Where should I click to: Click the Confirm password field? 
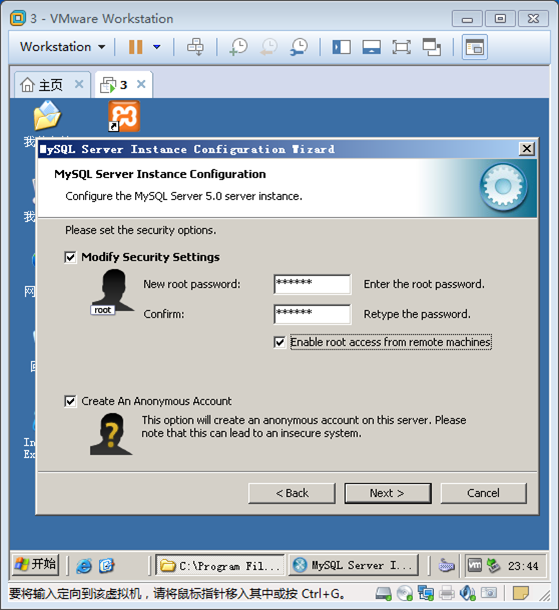point(312,314)
